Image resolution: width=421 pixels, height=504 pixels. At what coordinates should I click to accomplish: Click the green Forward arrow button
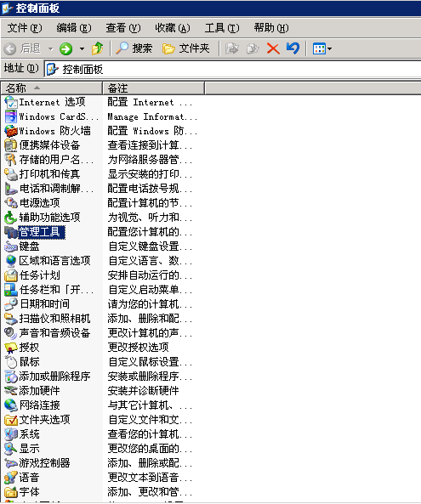coord(66,48)
